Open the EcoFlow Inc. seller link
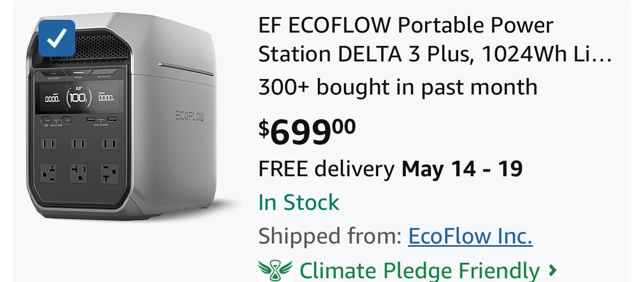Screen dimensions: 644x282 coord(470,236)
